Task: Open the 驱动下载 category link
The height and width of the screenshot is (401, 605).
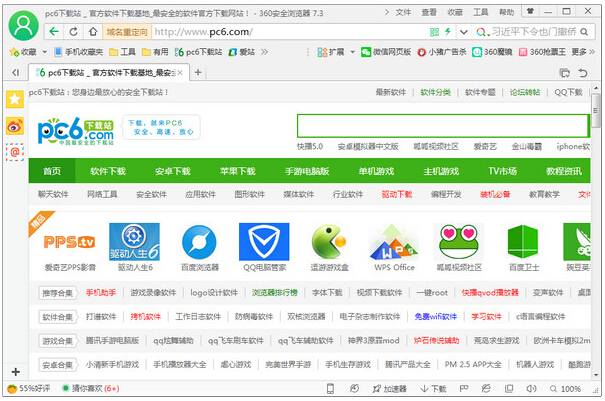Action: 397,194
